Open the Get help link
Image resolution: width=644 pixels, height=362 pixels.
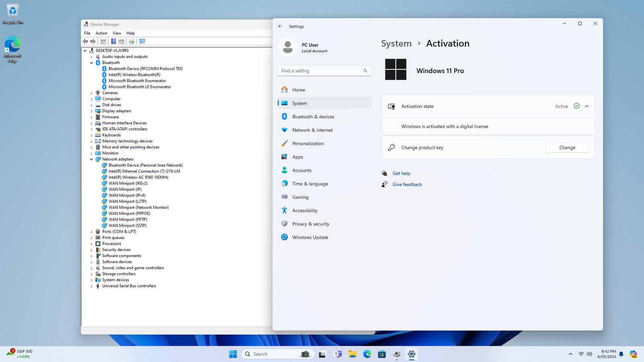(x=401, y=173)
